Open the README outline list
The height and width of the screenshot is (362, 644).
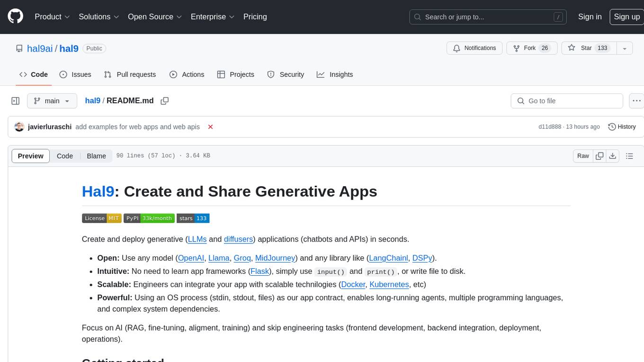[x=629, y=156]
